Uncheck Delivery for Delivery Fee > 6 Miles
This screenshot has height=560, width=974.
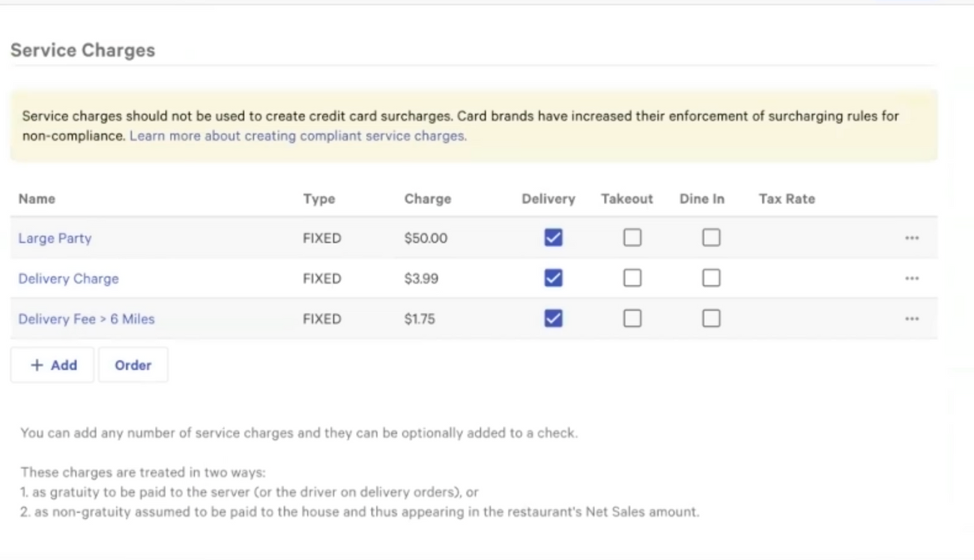pyautogui.click(x=553, y=318)
